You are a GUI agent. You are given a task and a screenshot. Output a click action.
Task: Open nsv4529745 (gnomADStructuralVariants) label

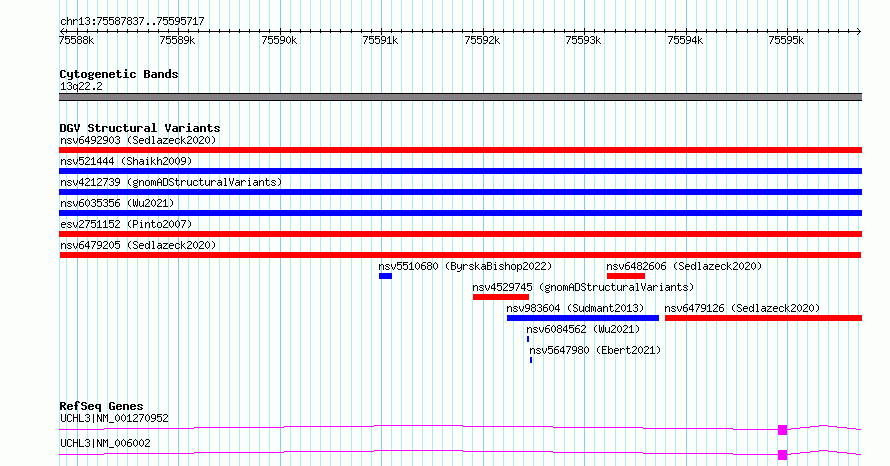pos(583,287)
